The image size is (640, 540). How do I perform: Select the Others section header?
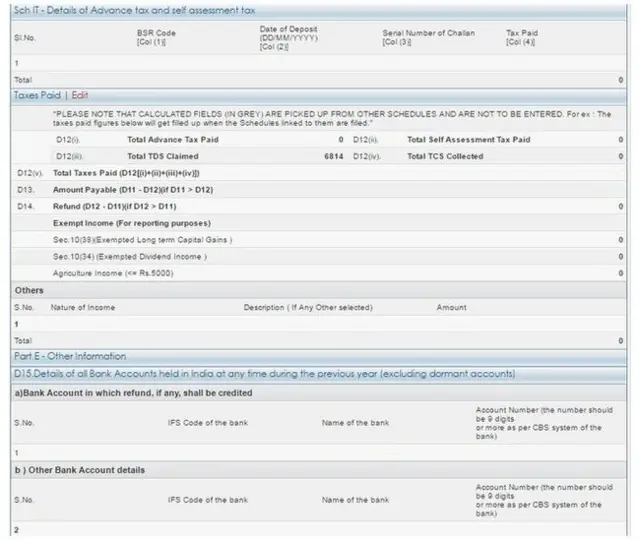(x=318, y=290)
